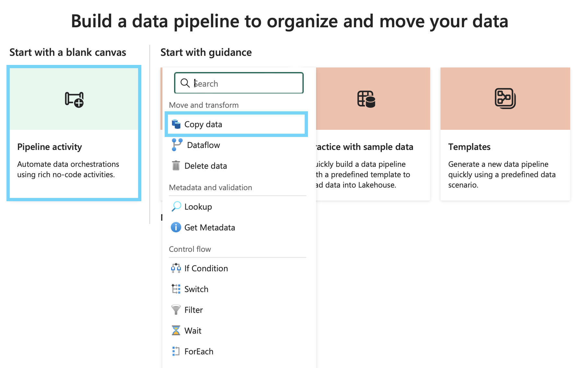Click the Copy data activity icon
588x368 pixels.
point(176,124)
